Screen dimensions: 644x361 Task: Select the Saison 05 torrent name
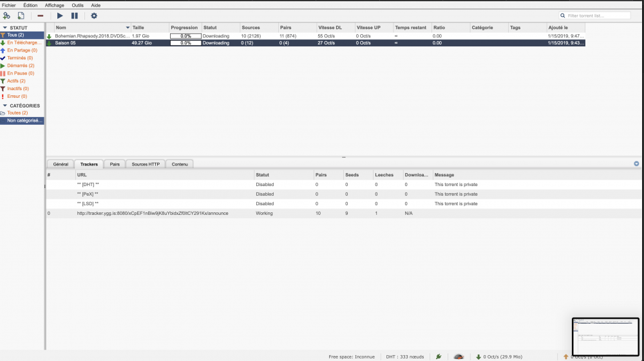click(65, 42)
